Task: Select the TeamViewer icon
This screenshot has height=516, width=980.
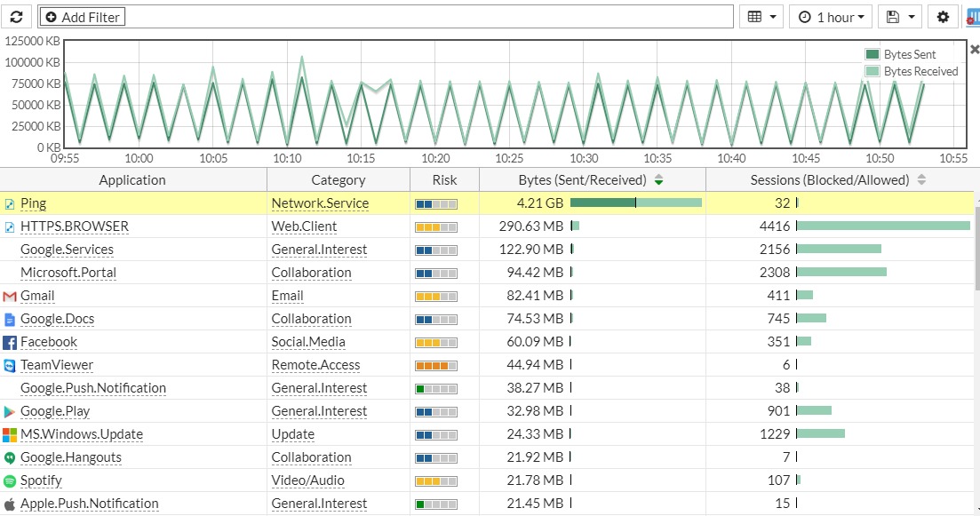Action: [x=11, y=365]
